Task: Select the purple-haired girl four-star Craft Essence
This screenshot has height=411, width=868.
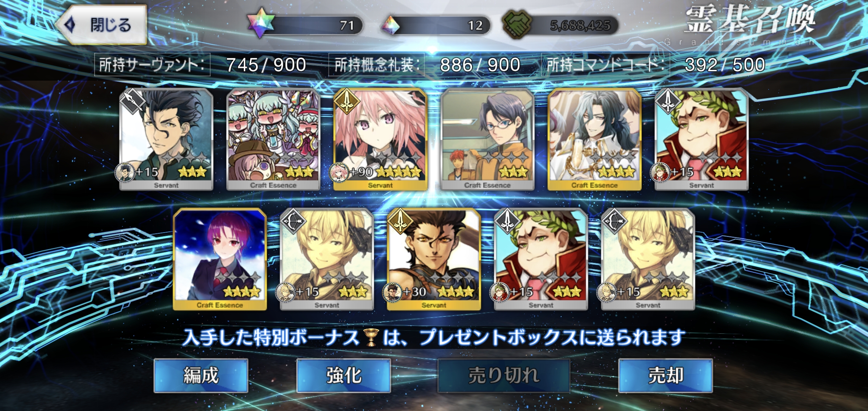Action: 220,259
